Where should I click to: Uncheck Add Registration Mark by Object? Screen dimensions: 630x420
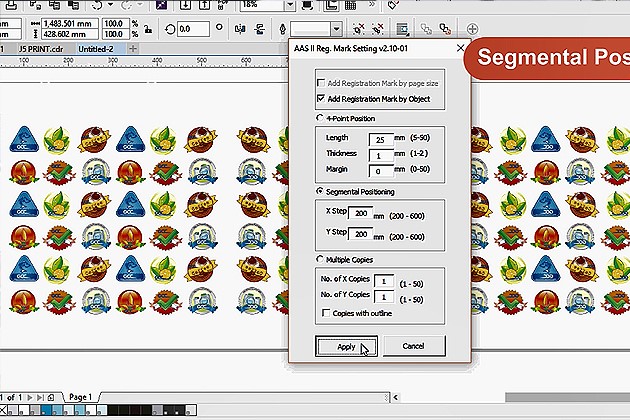pos(321,98)
